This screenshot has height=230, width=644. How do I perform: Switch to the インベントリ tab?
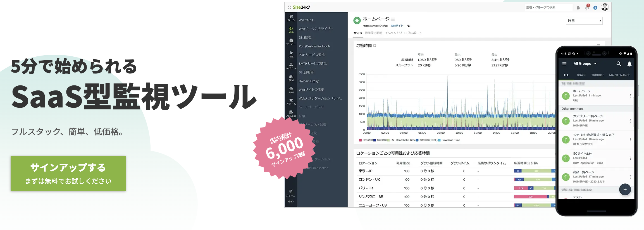point(393,33)
